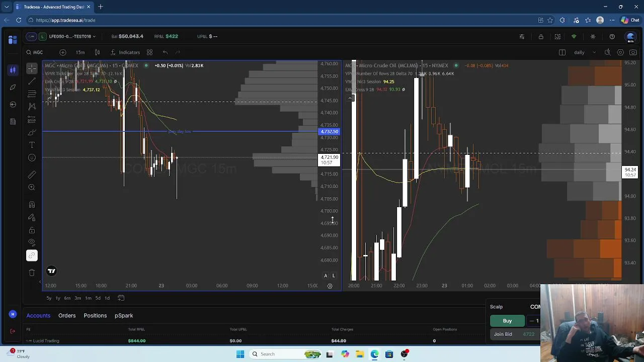Open indicator templates grid icon

(x=149, y=52)
